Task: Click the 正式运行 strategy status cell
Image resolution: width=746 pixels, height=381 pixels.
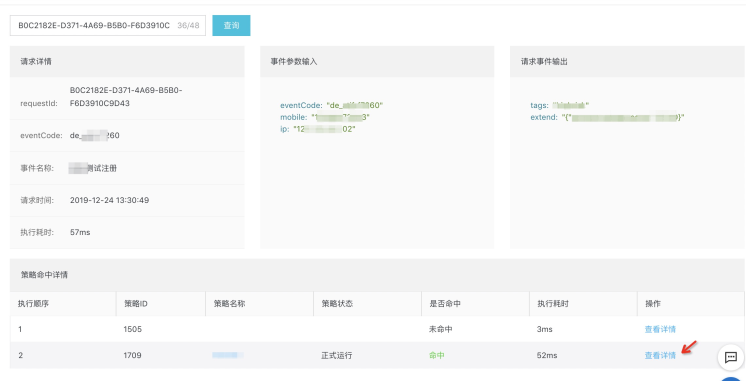Action: [336, 355]
